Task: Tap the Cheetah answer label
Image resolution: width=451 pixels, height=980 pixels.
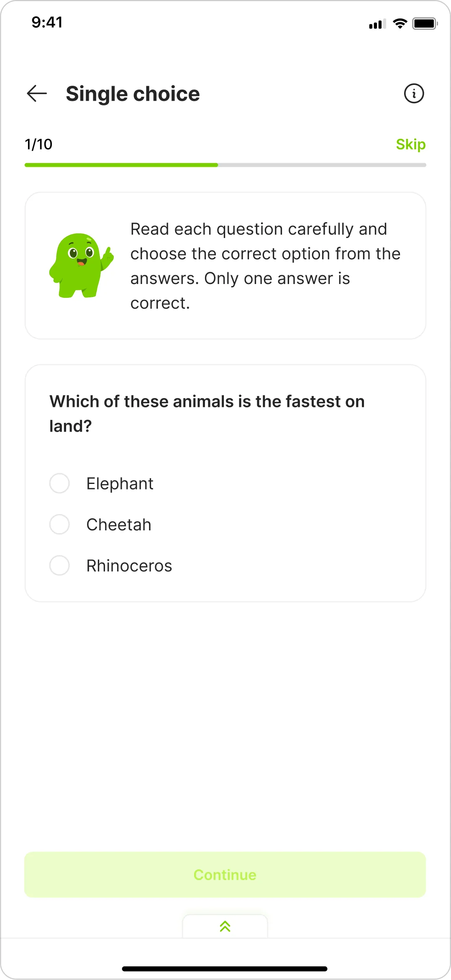Action: [x=119, y=525]
